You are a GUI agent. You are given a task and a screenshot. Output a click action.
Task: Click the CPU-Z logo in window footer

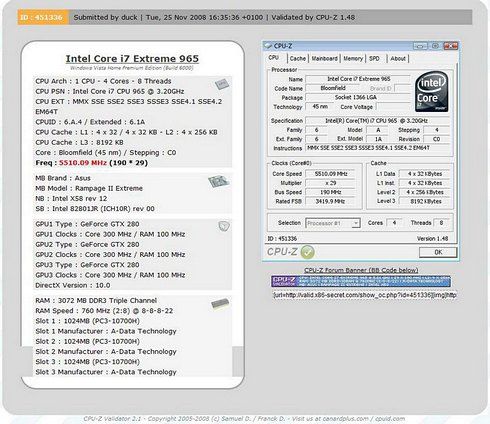click(x=282, y=252)
